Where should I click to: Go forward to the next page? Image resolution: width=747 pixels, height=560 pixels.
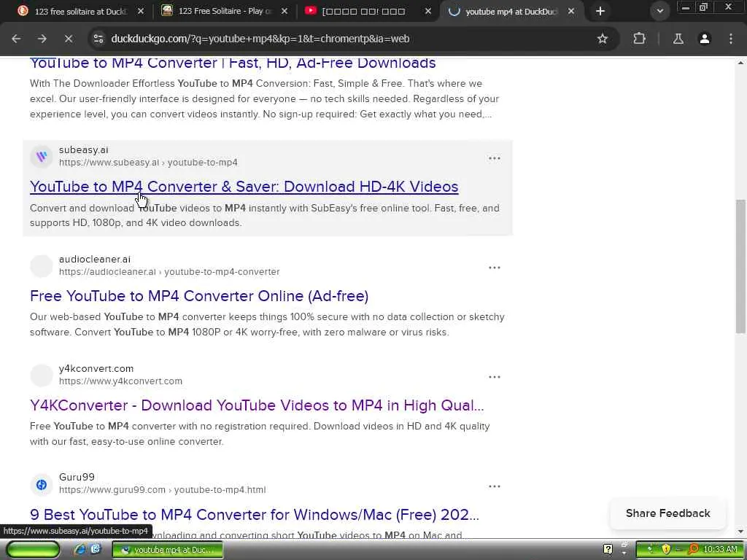pyautogui.click(x=42, y=39)
